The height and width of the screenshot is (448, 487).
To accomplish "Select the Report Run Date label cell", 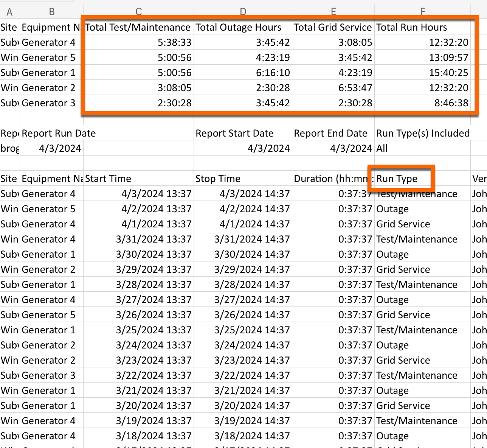I will [x=59, y=133].
